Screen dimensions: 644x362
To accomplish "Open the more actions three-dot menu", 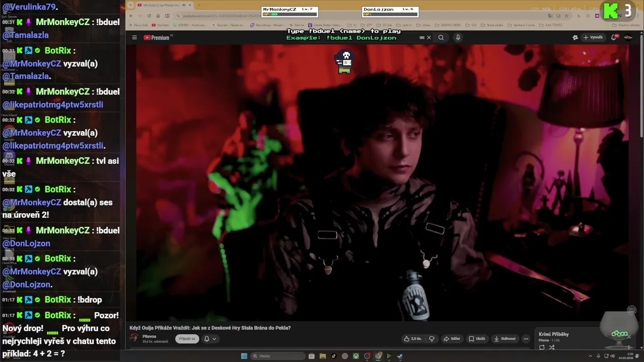I will (526, 338).
